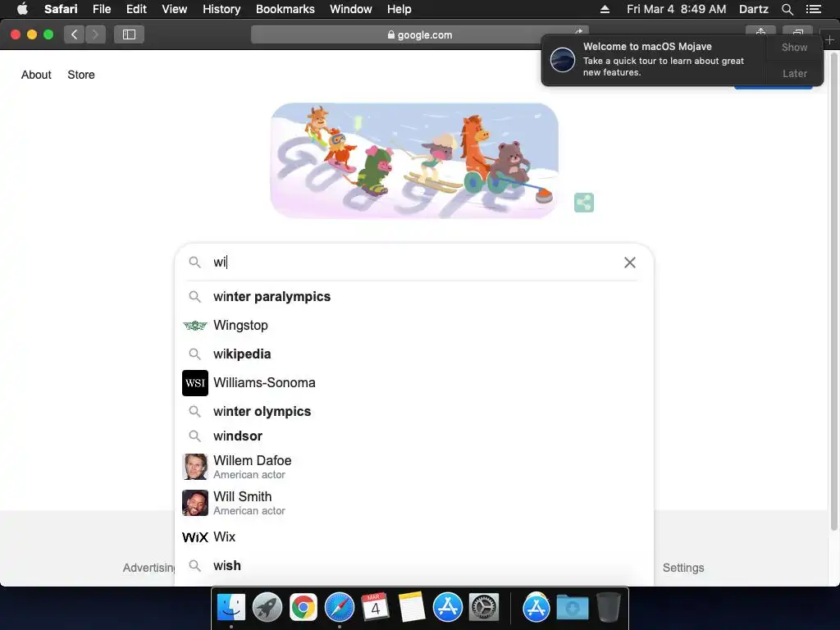Open the View menu
840x630 pixels.
(175, 9)
